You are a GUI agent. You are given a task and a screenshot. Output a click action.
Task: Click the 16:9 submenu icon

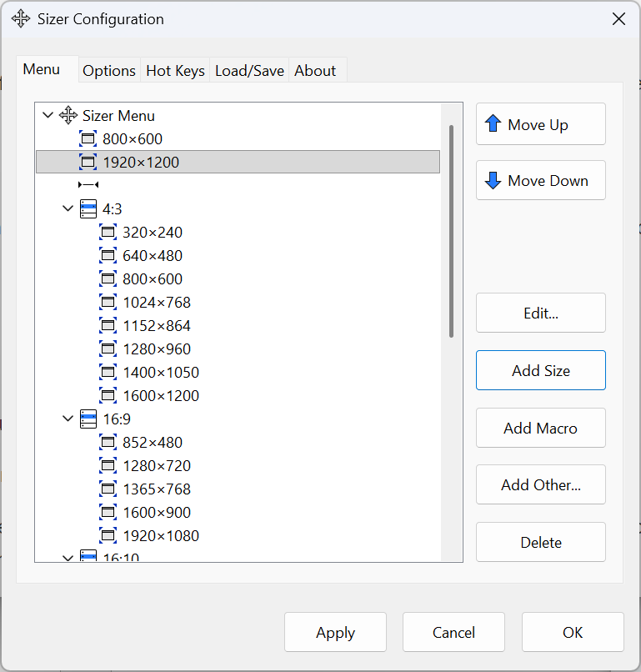click(88, 419)
